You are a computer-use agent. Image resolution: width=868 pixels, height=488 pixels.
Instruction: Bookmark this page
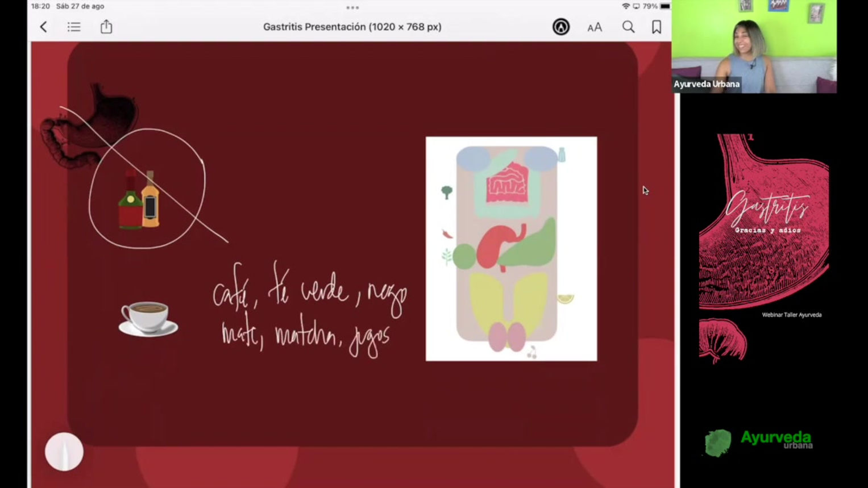[x=657, y=27]
